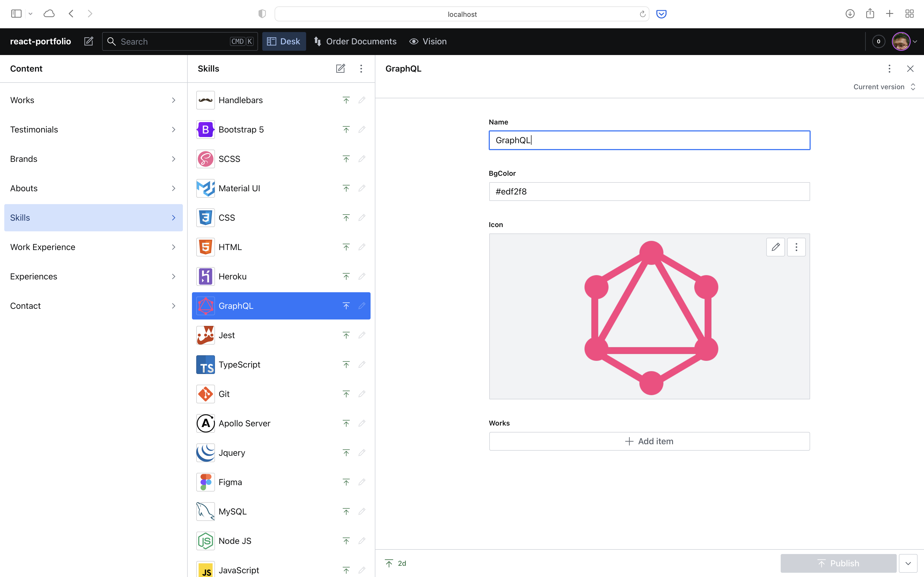Edit the TypeScript skill with pencil icon
Screen dimensions: 924x577
[361, 364]
